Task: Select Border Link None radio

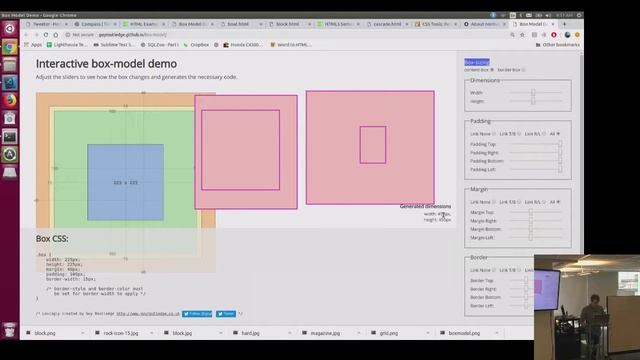Action: coord(494,270)
